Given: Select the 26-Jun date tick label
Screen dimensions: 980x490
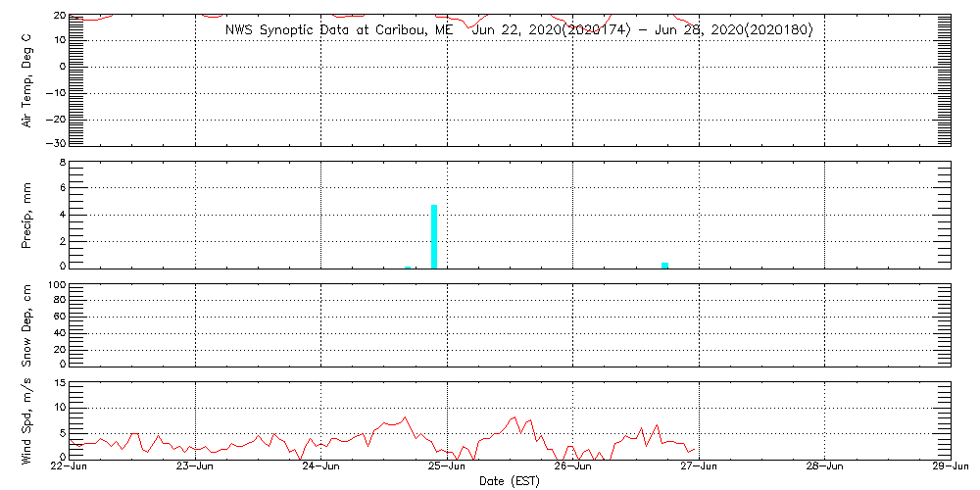Looking at the screenshot, I should (572, 467).
